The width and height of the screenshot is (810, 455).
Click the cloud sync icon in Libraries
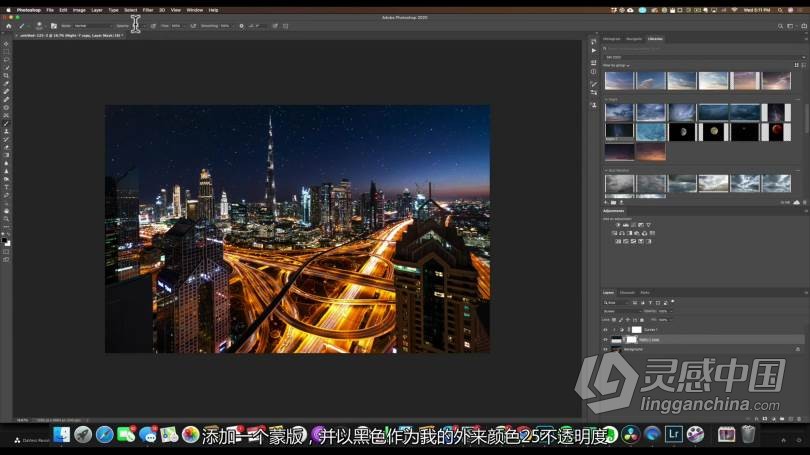(796, 202)
